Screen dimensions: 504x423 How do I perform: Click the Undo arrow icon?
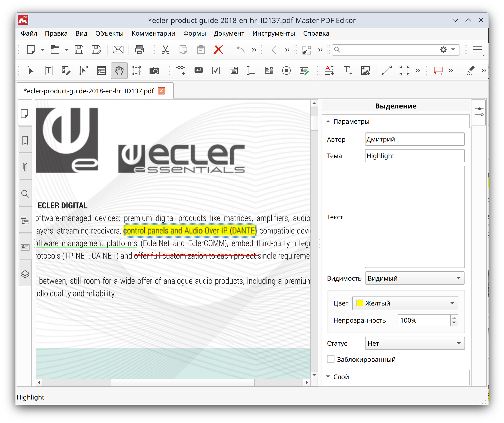240,50
